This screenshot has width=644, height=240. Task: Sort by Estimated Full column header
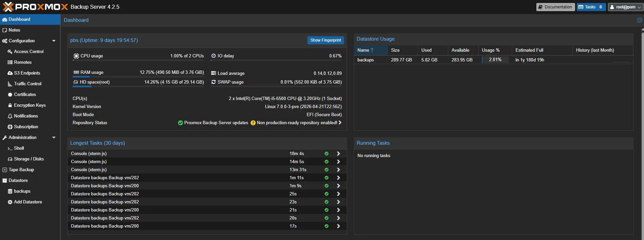pyautogui.click(x=542, y=50)
